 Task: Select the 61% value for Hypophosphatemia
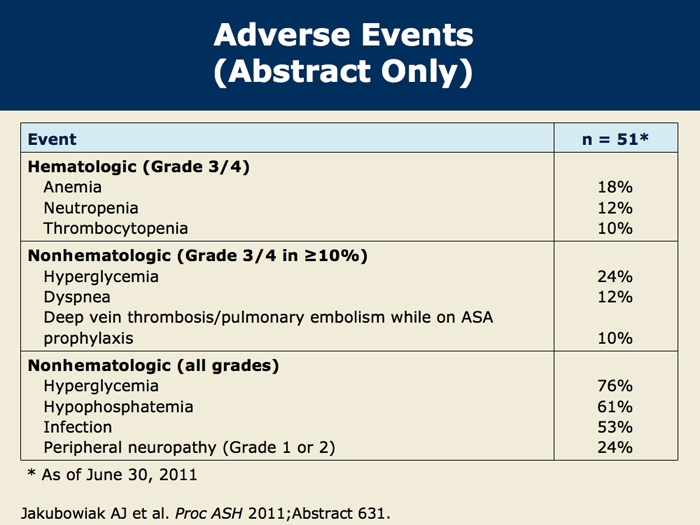(x=615, y=407)
